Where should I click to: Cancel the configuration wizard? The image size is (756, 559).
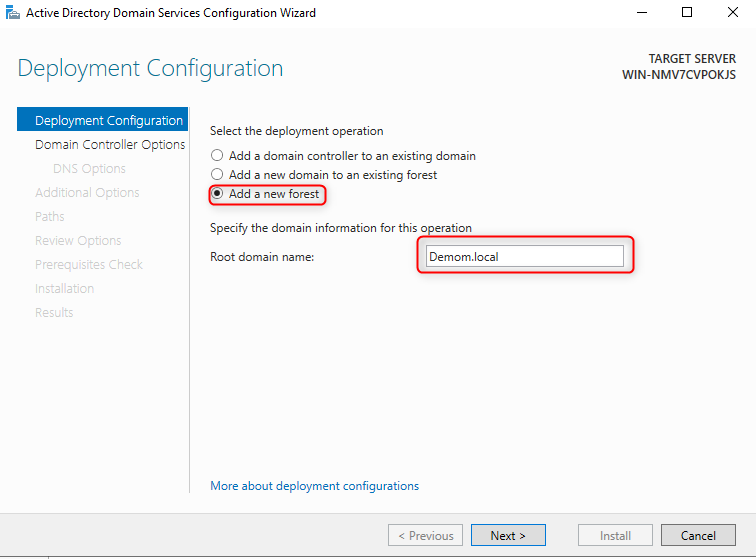(x=698, y=535)
